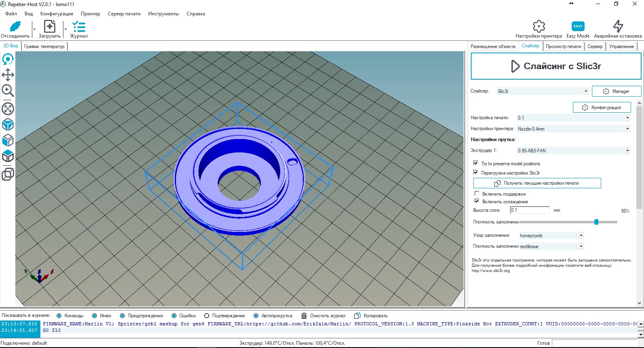
Task: Select the zoom magnifier tool
Action: coord(8,91)
